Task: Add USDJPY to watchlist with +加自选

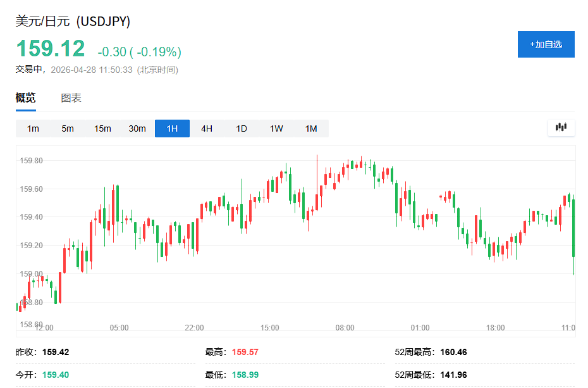Action: [x=546, y=44]
